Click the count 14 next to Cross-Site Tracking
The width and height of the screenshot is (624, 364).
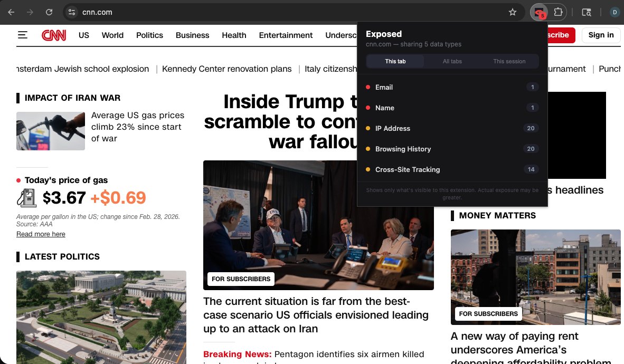(531, 169)
